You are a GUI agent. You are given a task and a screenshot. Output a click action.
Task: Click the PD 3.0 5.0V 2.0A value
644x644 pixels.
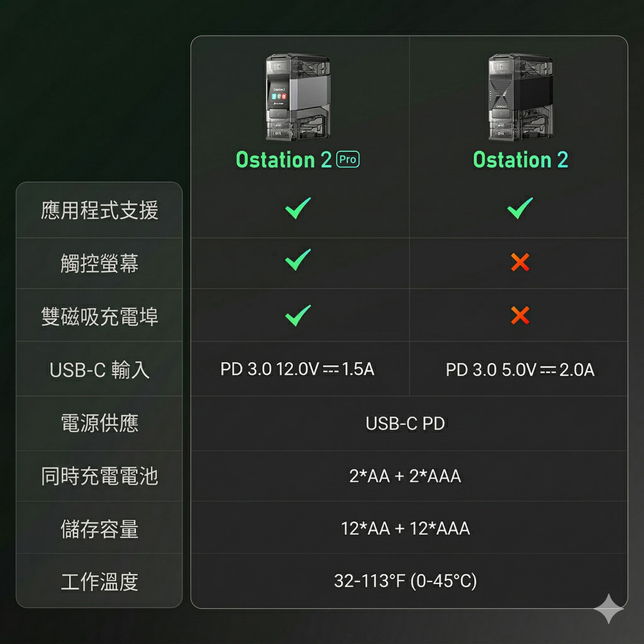coord(520,370)
